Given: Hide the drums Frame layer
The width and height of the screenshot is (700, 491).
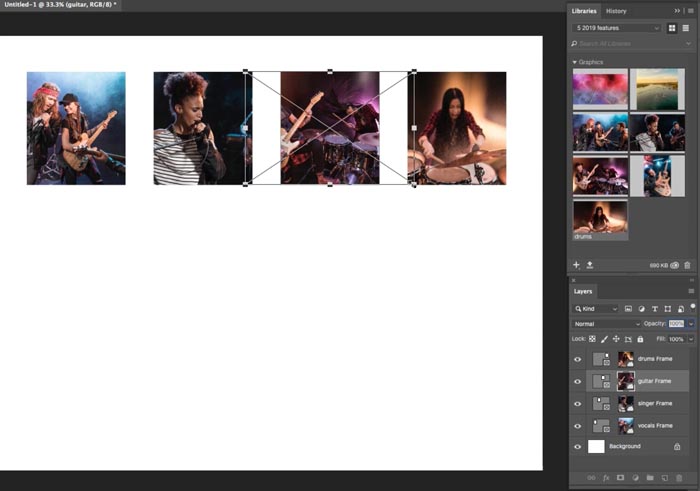Looking at the screenshot, I should pos(578,359).
